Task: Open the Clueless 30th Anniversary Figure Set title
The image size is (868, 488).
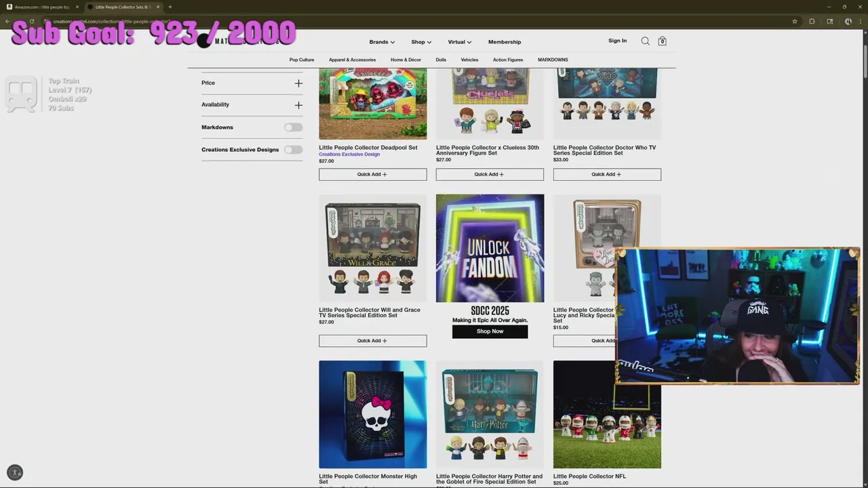Action: click(x=488, y=150)
